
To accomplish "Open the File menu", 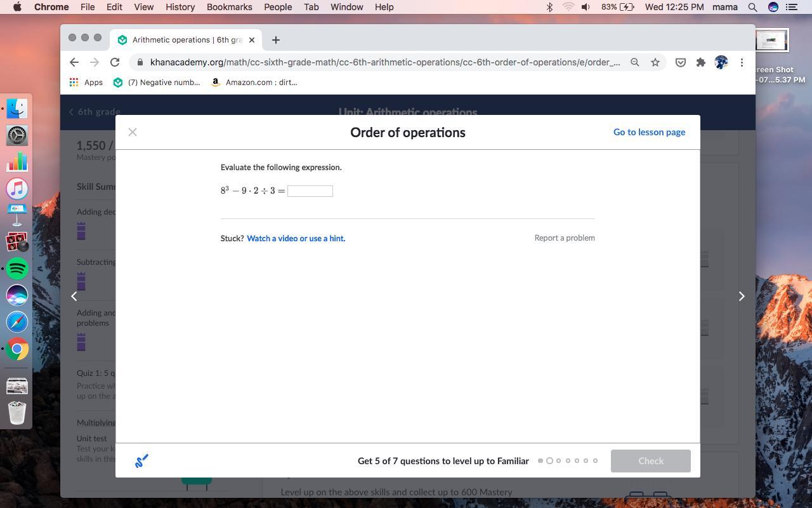I will pyautogui.click(x=88, y=7).
